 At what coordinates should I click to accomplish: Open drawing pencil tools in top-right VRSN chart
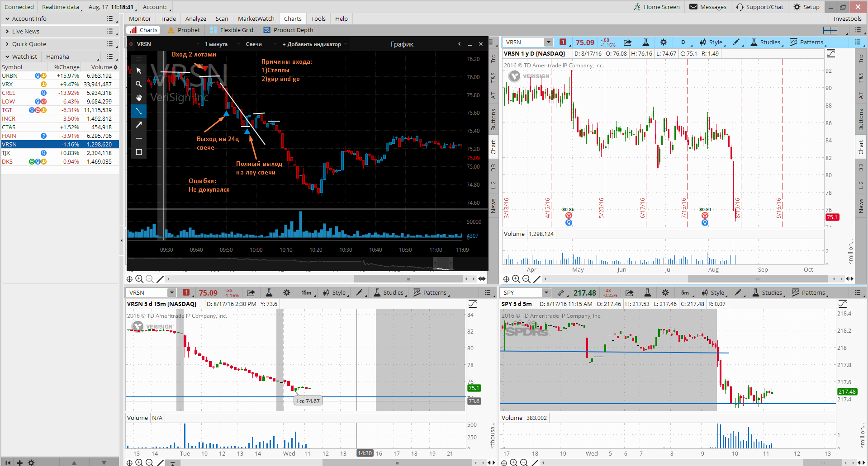(736, 42)
